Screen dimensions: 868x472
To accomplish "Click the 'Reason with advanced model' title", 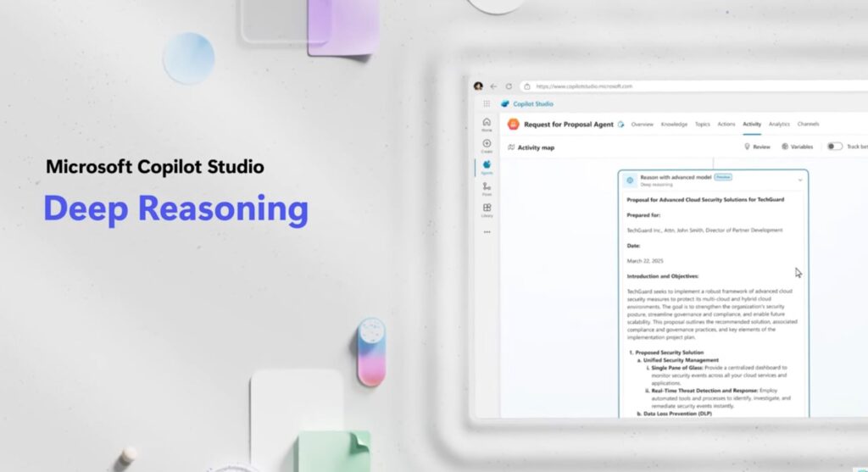I will pos(676,178).
